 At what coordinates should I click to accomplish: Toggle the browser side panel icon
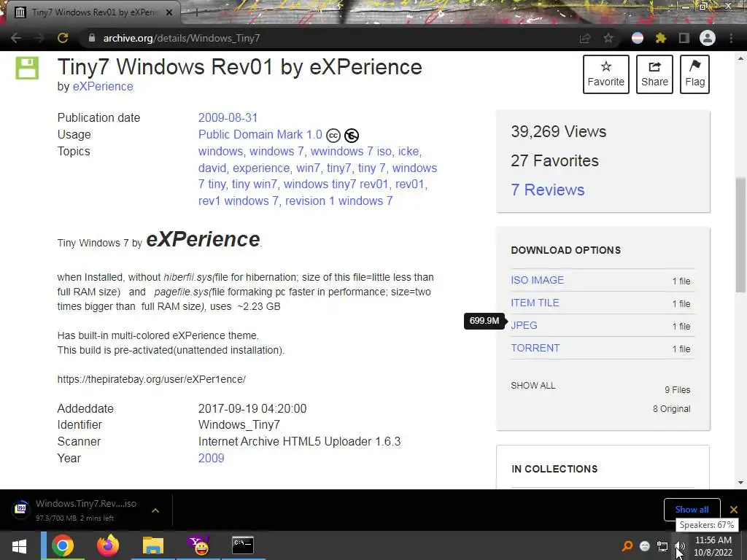click(x=684, y=38)
